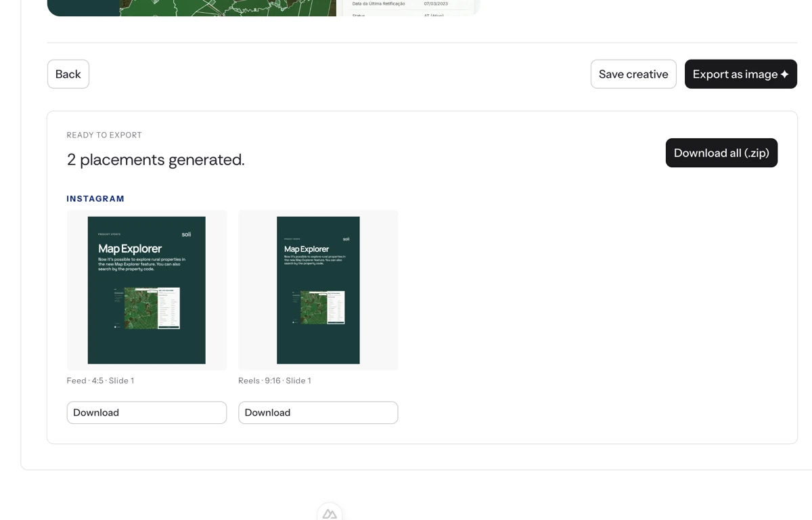
Task: Download the Reels 9:16 Slide 1 image
Action: click(x=318, y=412)
